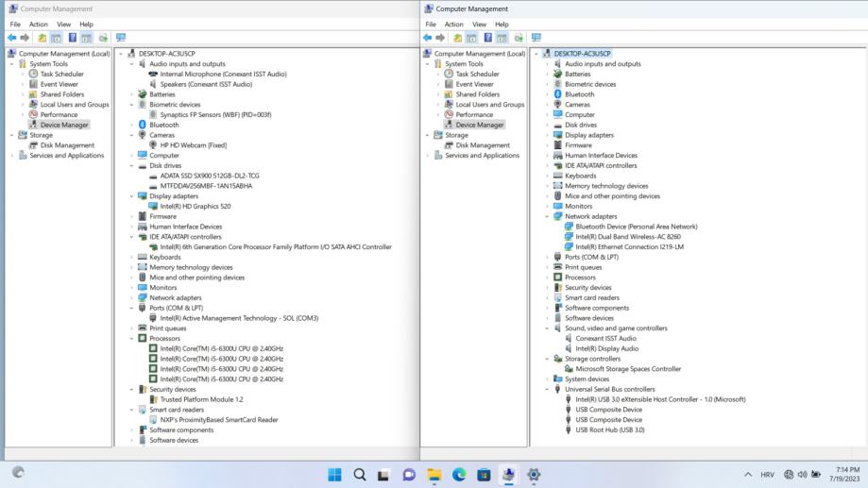Screen dimensions: 868x488
Task: Select Trusted Platform Module 1.2 device
Action: pos(201,399)
